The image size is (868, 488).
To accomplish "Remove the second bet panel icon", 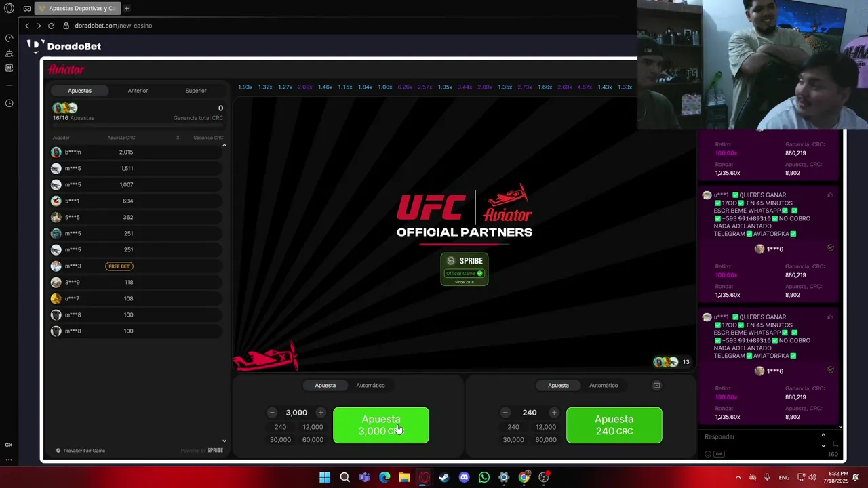I will (656, 385).
